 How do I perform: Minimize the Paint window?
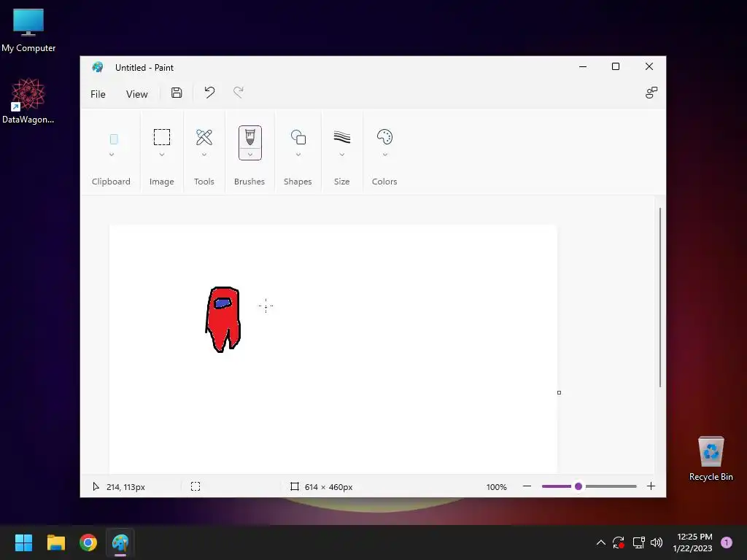point(583,66)
